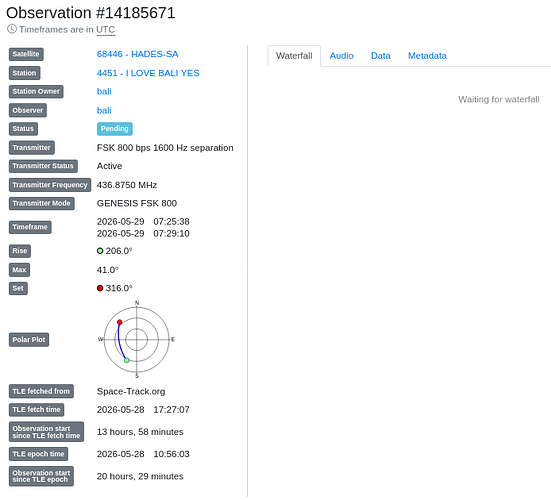
Task: Switch to the Metadata tab
Action: tap(427, 56)
